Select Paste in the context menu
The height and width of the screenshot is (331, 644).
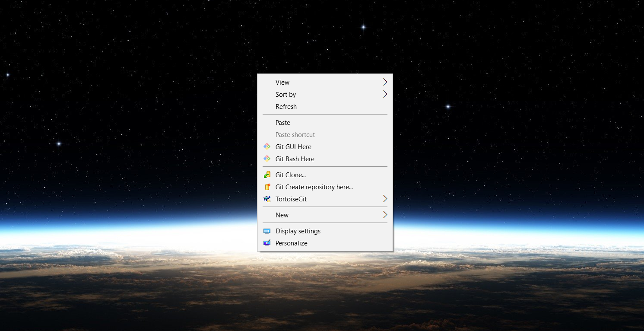point(283,123)
